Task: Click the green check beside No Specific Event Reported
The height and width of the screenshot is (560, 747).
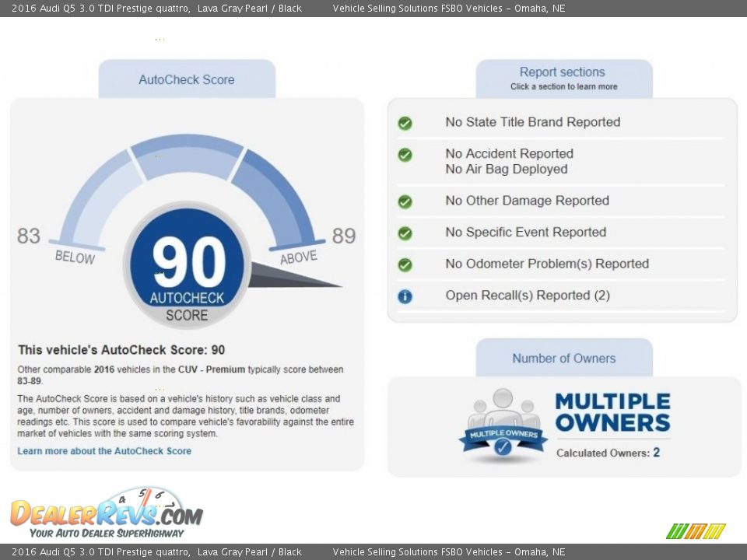Action: point(405,233)
